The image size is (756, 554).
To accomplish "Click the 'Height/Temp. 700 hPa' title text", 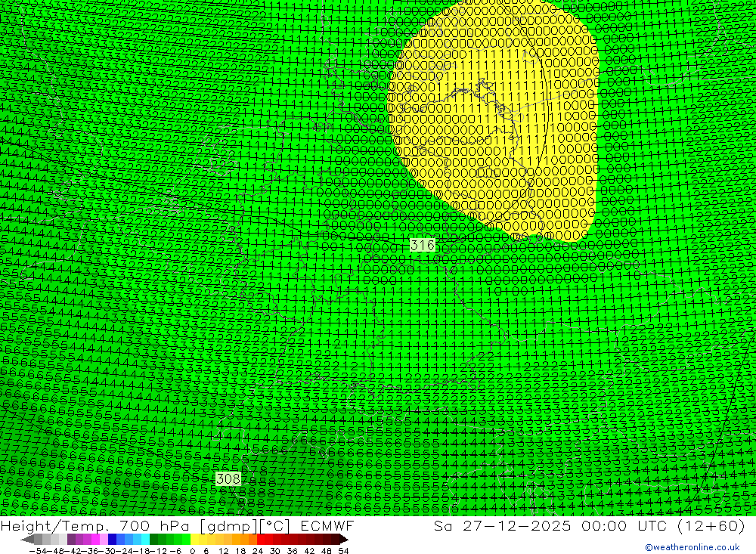I will point(95,526).
